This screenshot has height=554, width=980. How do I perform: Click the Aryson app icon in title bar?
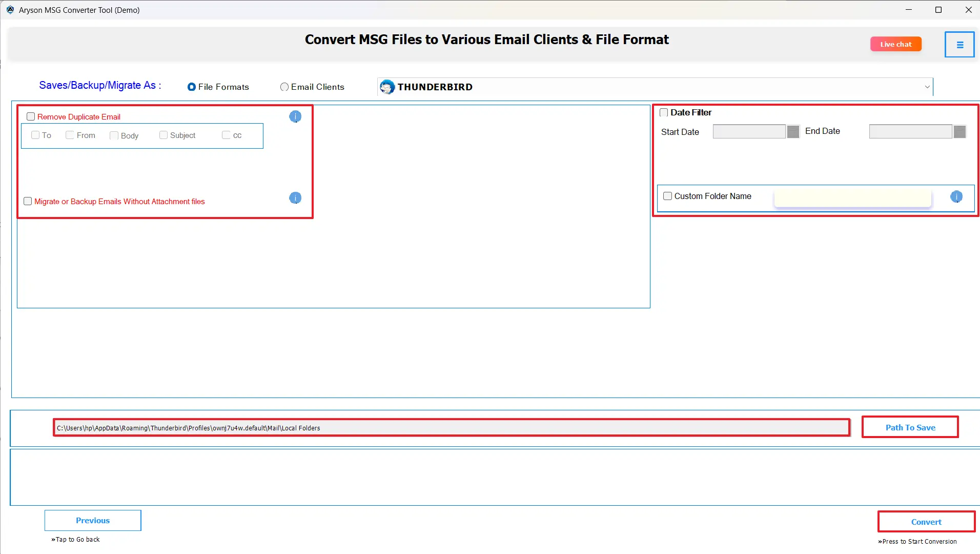tap(10, 10)
